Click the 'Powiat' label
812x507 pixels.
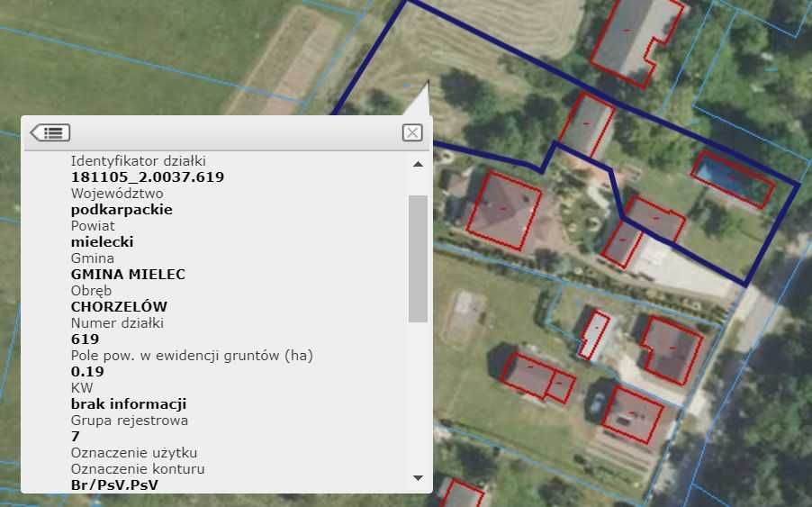click(x=93, y=226)
